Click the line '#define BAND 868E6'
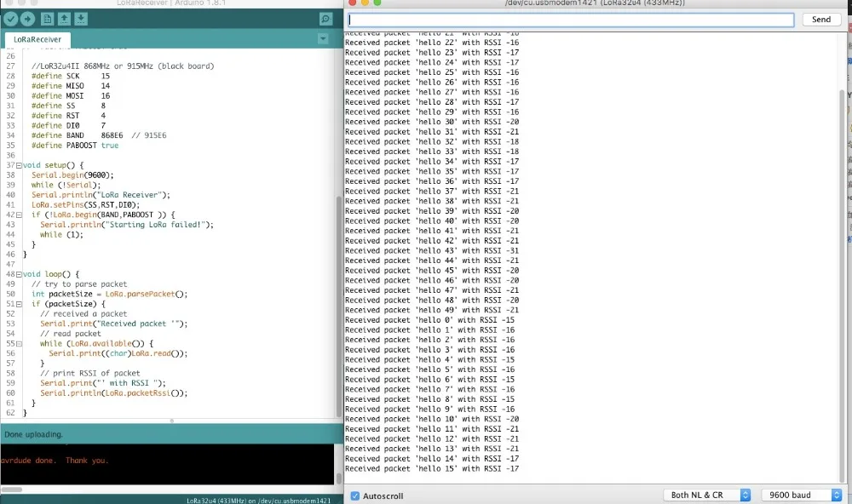 pos(99,135)
